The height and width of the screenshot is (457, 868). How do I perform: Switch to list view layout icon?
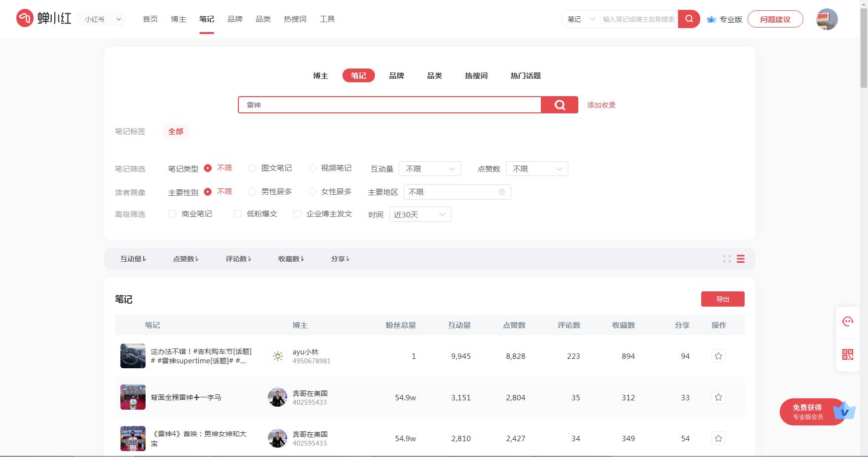(741, 259)
